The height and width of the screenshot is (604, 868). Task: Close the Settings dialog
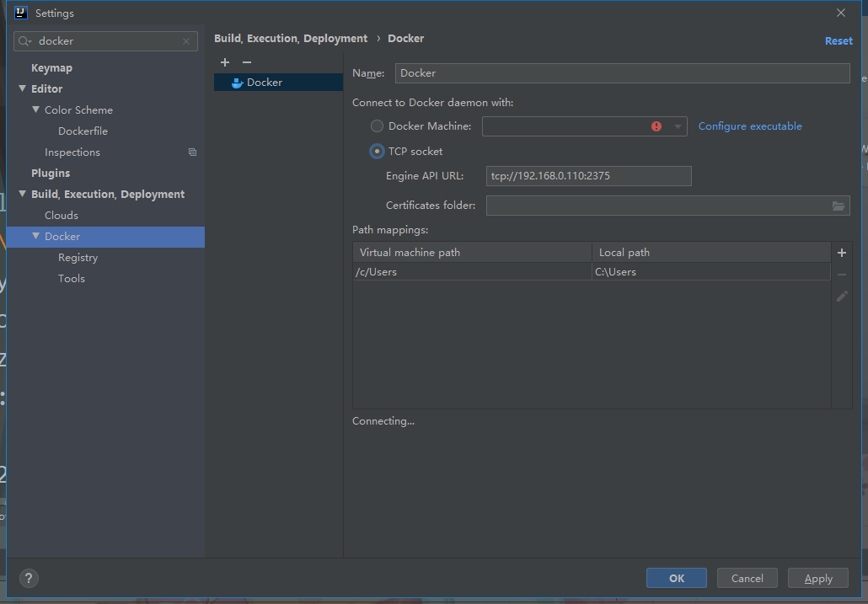[x=841, y=13]
